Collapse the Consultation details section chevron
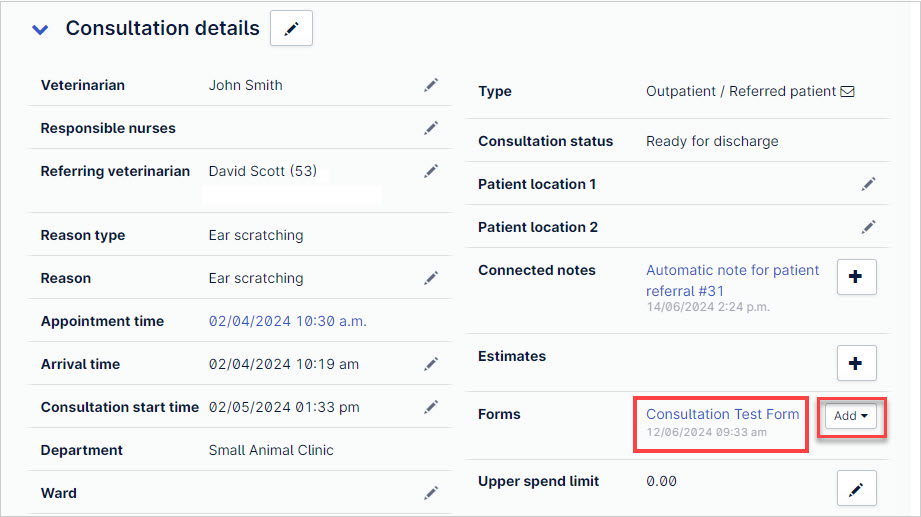The image size is (921, 517). click(40, 29)
